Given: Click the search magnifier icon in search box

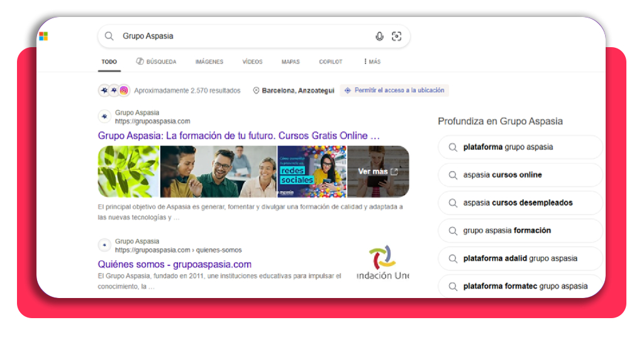Looking at the screenshot, I should point(109,36).
